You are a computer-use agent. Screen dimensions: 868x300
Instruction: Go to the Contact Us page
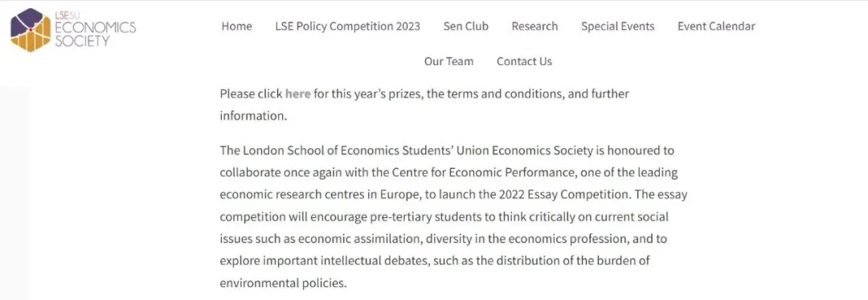click(x=524, y=61)
